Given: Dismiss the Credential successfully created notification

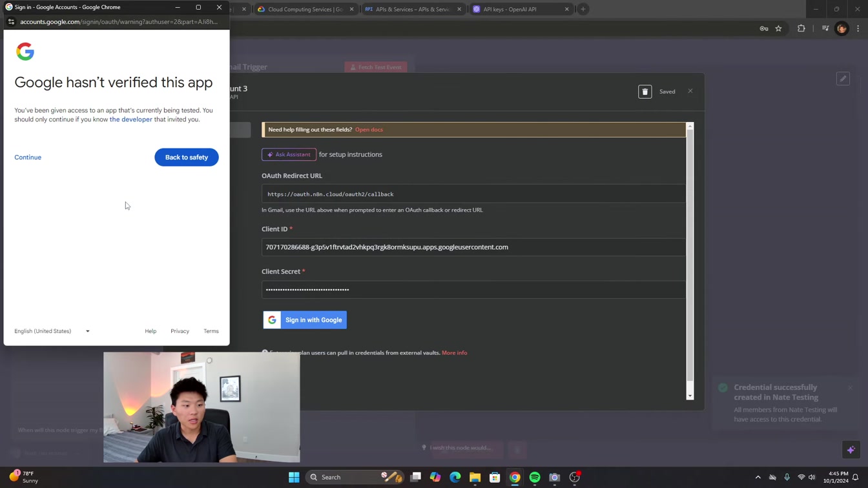Looking at the screenshot, I should 851,387.
